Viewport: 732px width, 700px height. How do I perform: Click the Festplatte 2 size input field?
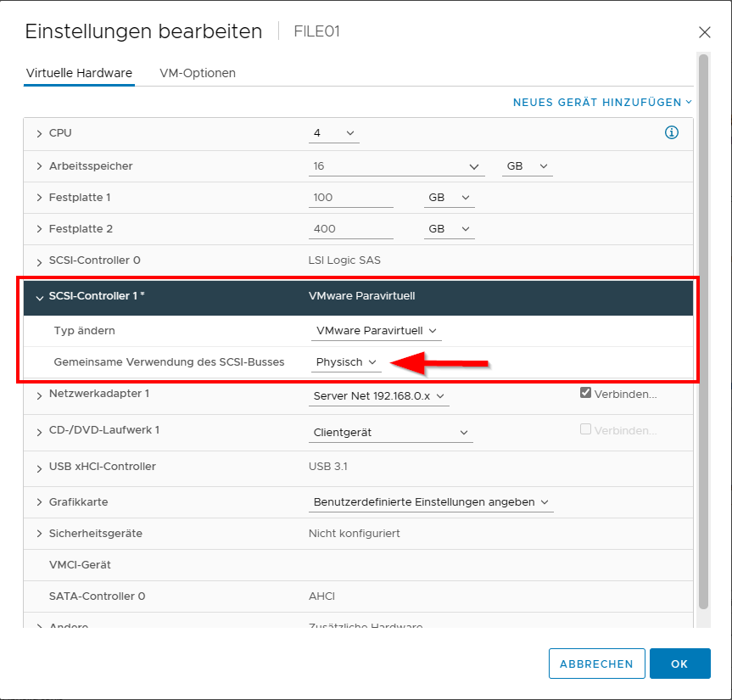point(351,229)
